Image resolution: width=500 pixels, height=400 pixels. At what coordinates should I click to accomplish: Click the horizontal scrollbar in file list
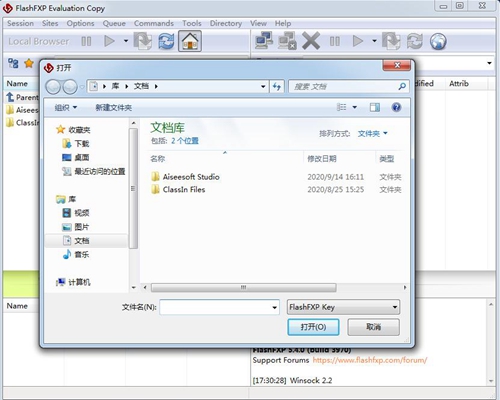coord(243,287)
